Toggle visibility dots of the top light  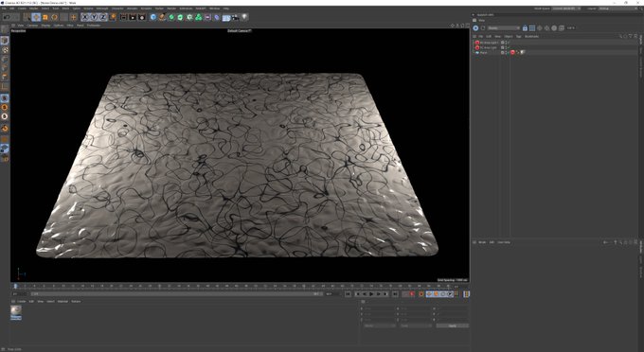click(x=506, y=43)
